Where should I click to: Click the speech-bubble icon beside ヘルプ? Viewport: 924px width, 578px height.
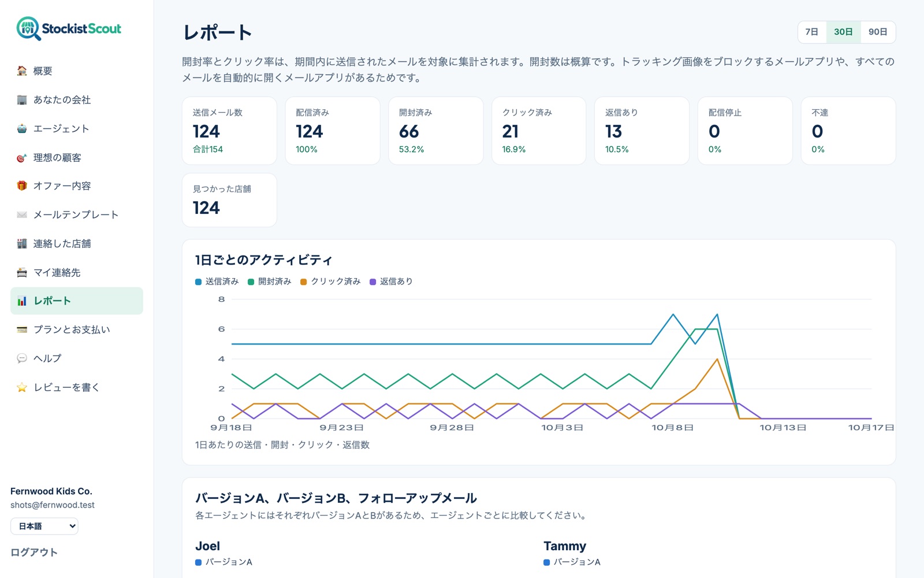(22, 358)
